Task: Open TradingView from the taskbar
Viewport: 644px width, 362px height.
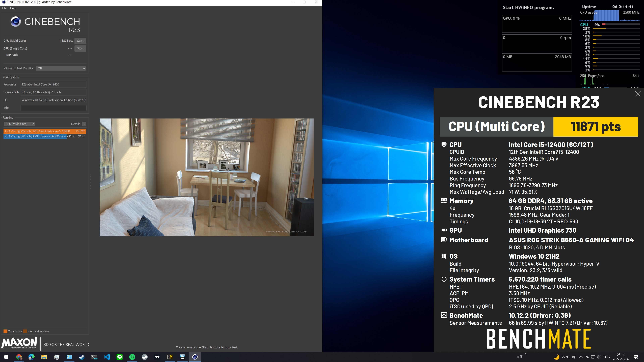Action: 157,357
